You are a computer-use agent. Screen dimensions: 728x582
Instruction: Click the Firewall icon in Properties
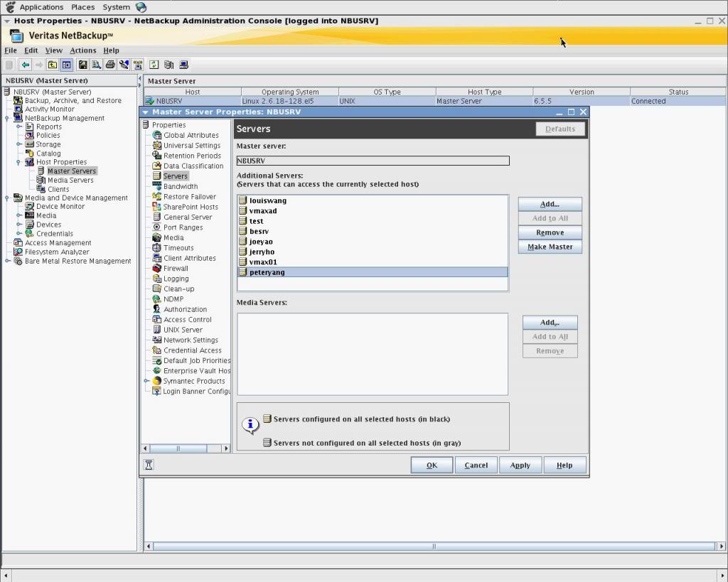point(157,268)
